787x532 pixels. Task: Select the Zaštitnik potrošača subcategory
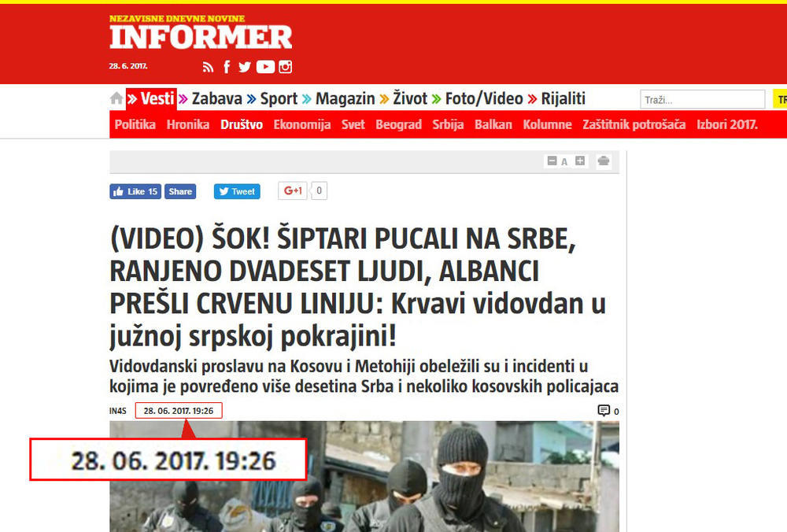coord(634,124)
